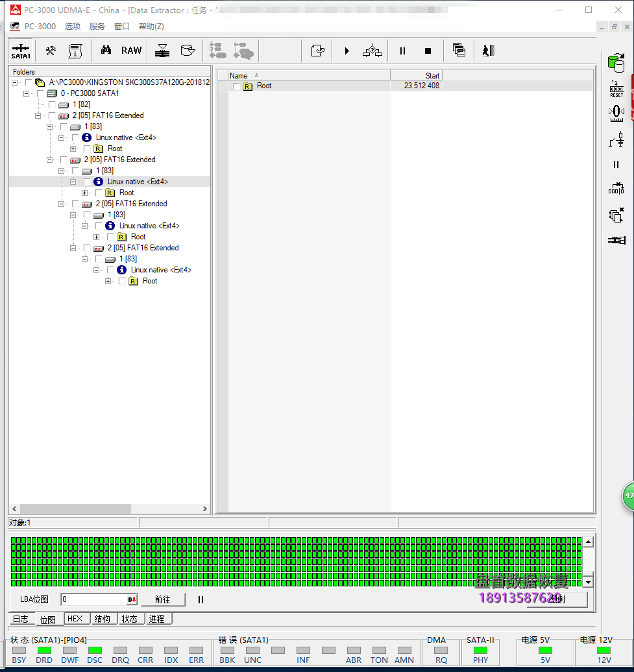Image resolution: width=634 pixels, height=672 pixels.
Task: Stop the task with the square button
Action: [428, 51]
